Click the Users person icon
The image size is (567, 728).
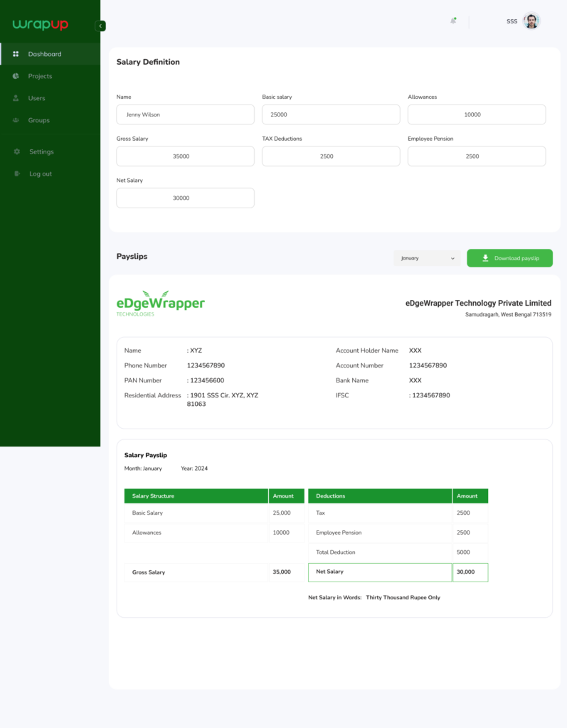16,98
